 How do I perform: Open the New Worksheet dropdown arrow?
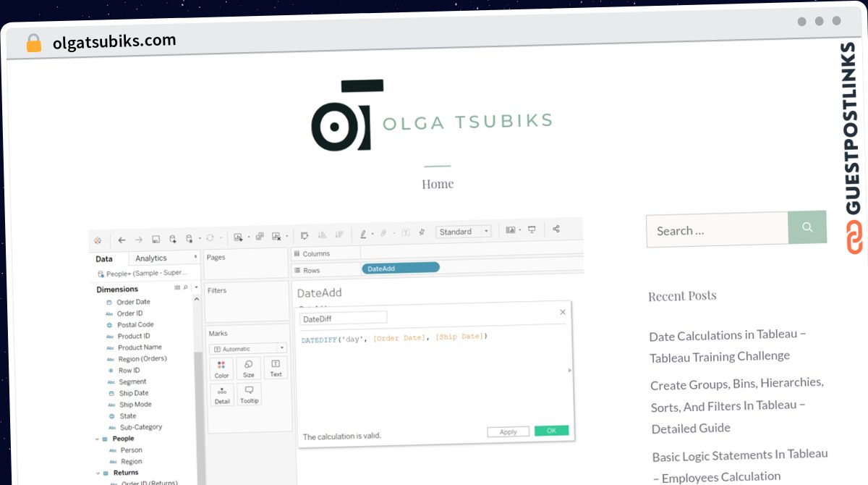[249, 237]
